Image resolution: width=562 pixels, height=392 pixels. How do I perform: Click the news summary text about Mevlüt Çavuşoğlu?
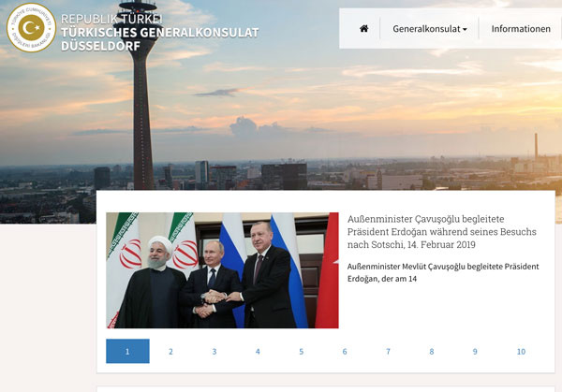click(443, 272)
